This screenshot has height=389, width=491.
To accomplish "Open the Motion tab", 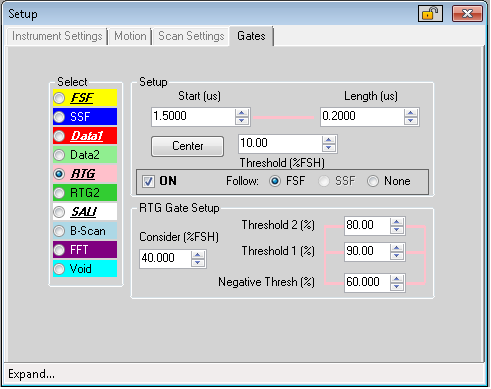I will 130,36.
